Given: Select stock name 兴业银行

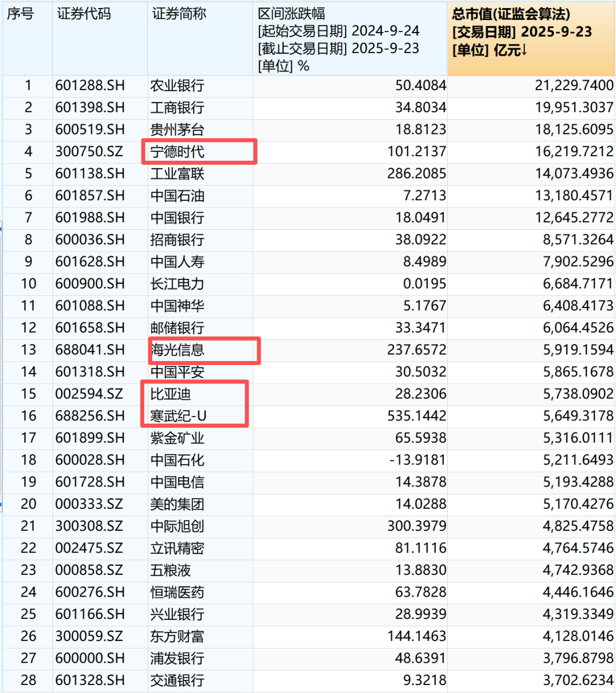Looking at the screenshot, I should pyautogui.click(x=177, y=615).
